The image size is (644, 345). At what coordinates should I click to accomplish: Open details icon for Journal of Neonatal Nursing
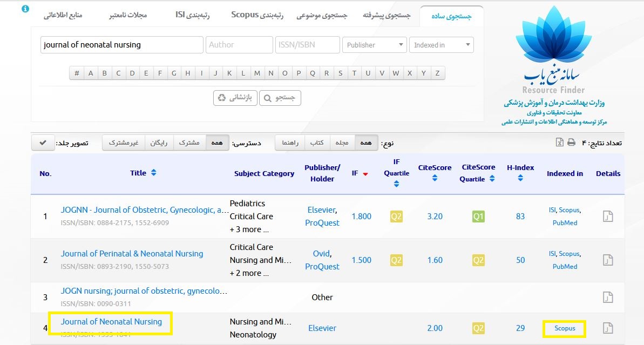pyautogui.click(x=608, y=328)
